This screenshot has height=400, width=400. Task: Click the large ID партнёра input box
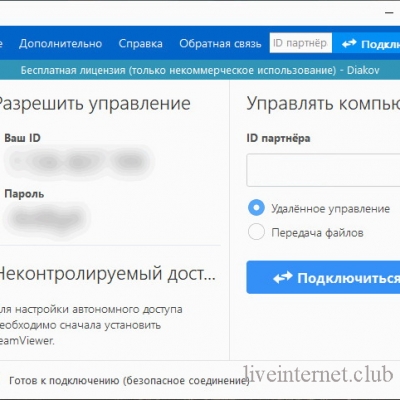pyautogui.click(x=323, y=170)
